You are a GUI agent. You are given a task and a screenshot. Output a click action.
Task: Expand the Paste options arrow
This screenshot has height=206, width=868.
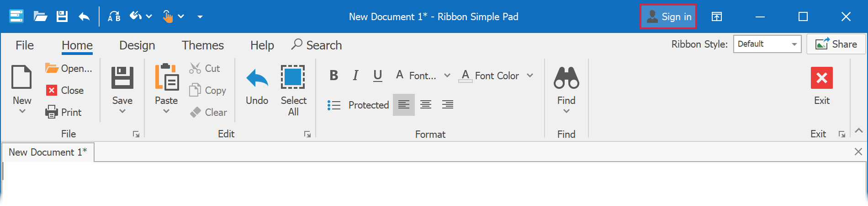tap(166, 111)
